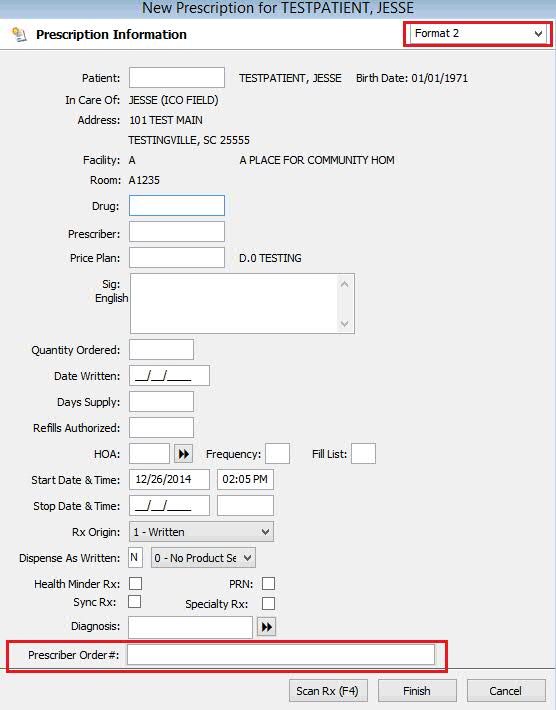The height and width of the screenshot is (710, 556).
Task: Click the Date Written field
Action: point(169,376)
